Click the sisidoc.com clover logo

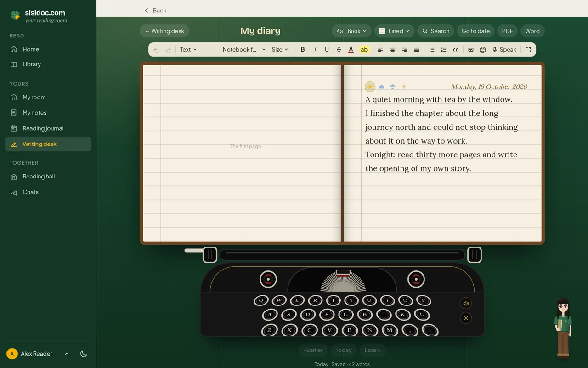click(x=15, y=16)
